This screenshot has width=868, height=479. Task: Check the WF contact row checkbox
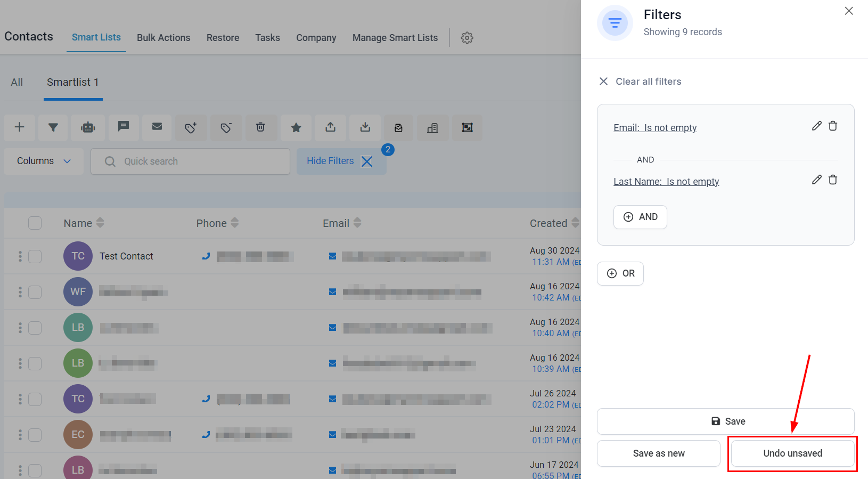pyautogui.click(x=35, y=292)
